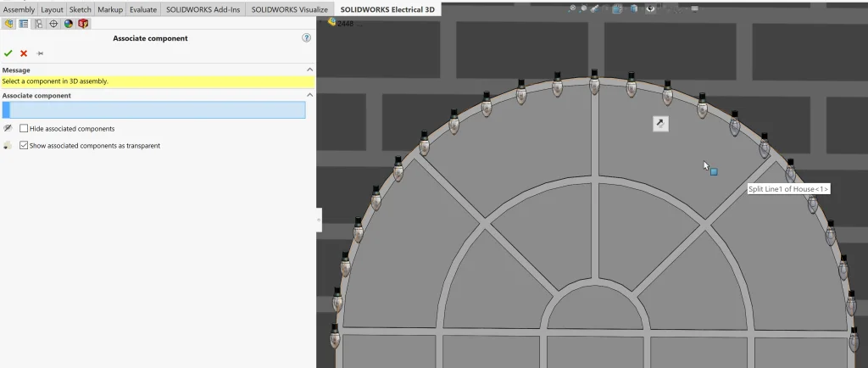The height and width of the screenshot is (368, 868).
Task: Click the Zoom to Fit view icon
Action: point(572,8)
